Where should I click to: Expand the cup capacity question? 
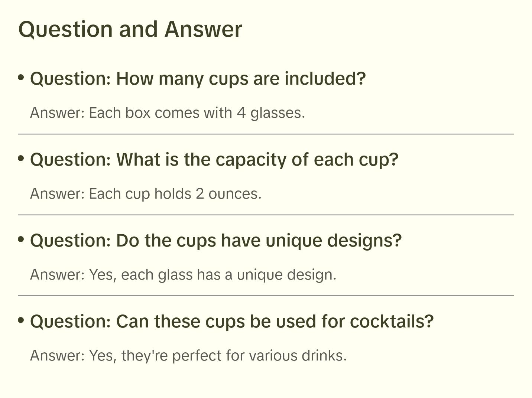214,160
